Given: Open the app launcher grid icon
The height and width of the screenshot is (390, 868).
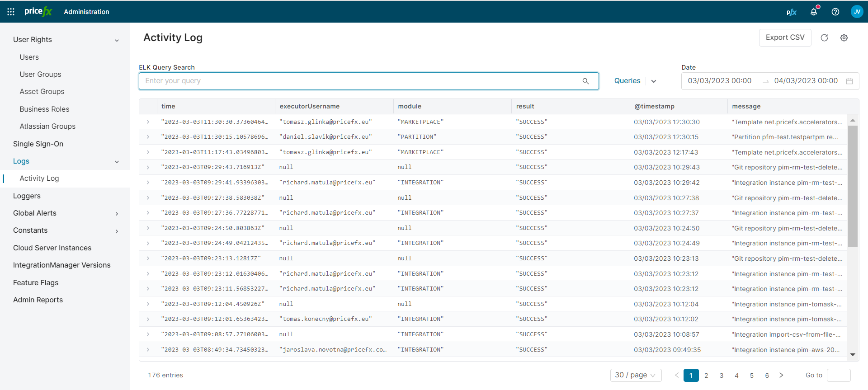Looking at the screenshot, I should point(11,12).
